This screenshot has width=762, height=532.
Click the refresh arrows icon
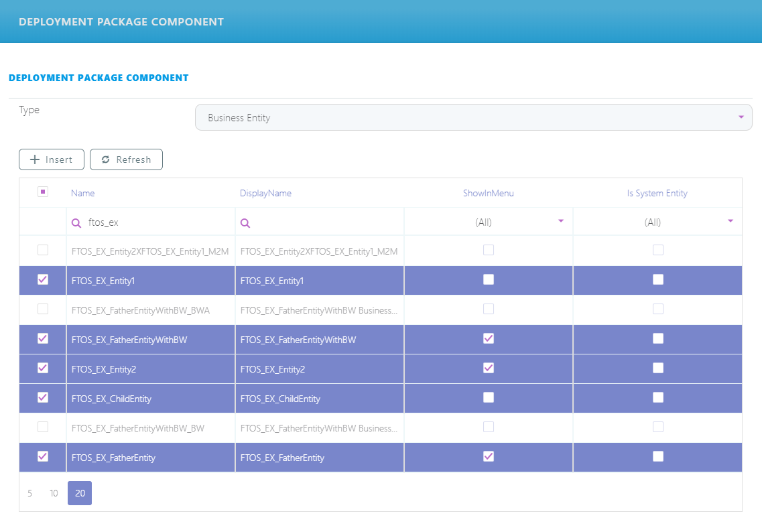(x=105, y=159)
